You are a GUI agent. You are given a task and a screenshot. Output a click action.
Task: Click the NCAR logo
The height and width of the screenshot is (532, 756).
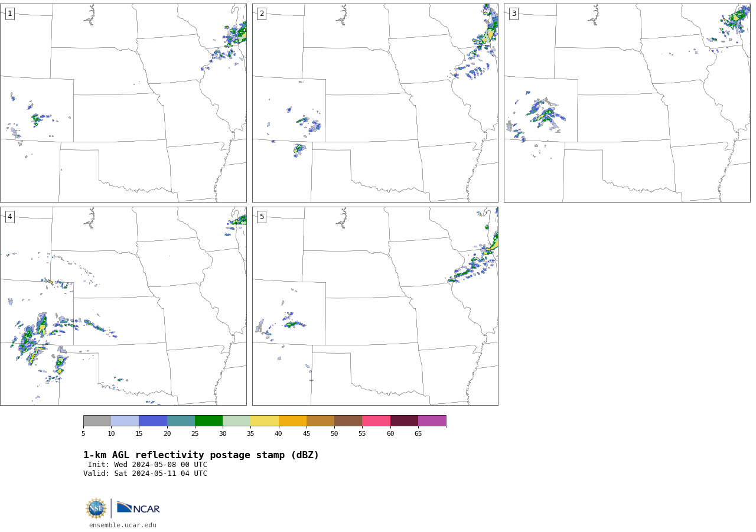coord(138,508)
